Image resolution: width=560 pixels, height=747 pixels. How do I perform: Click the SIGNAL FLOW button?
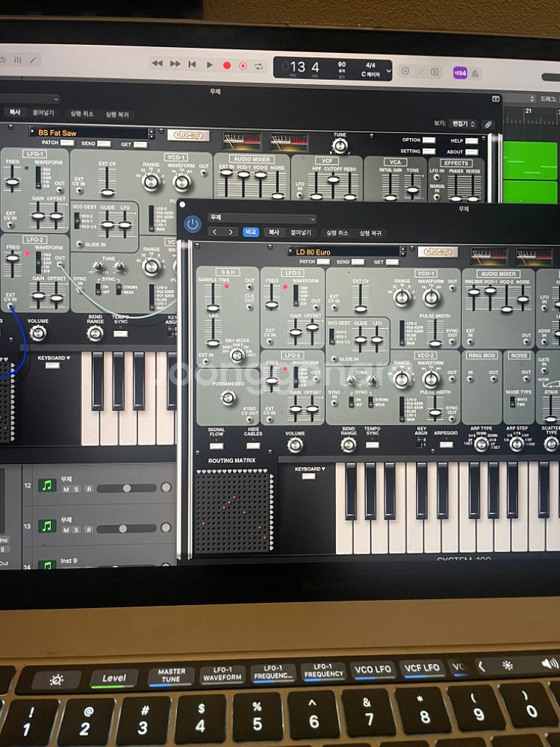[217, 447]
